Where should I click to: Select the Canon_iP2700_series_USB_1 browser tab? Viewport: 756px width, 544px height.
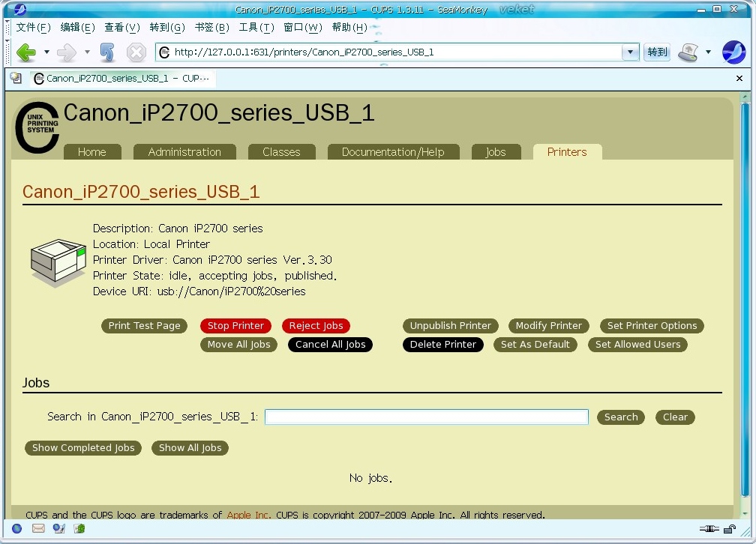[x=123, y=79]
